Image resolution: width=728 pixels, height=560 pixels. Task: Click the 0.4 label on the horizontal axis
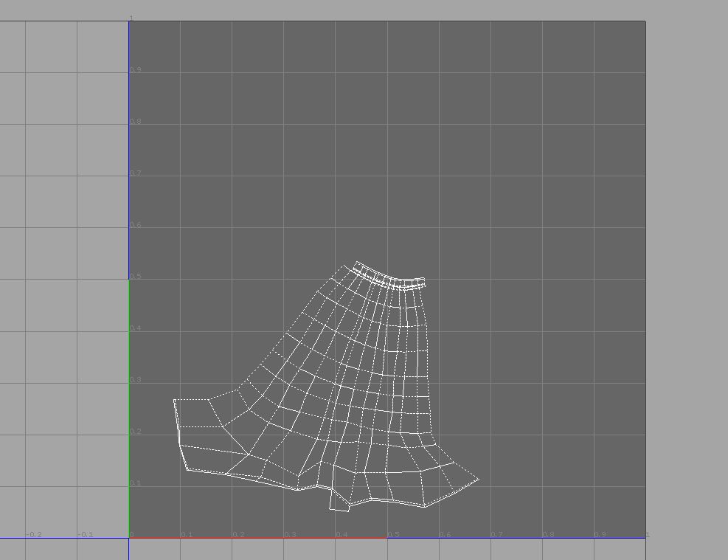click(x=342, y=534)
